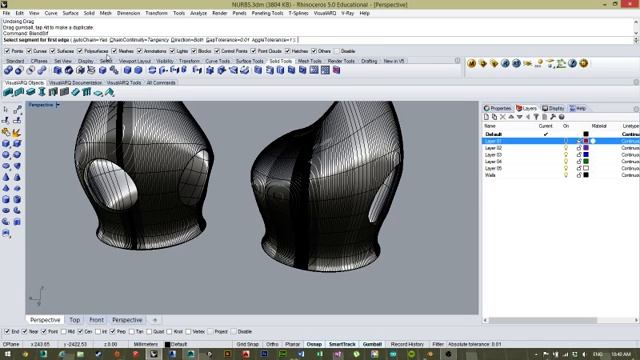Change Default layer black color swatch
Image resolution: width=640 pixels, height=360 pixels.
point(586,134)
